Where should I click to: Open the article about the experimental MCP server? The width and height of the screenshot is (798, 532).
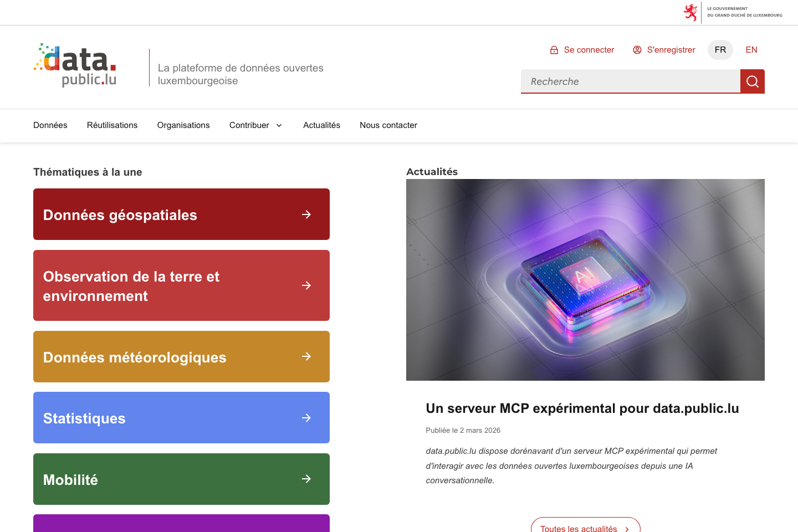click(582, 408)
